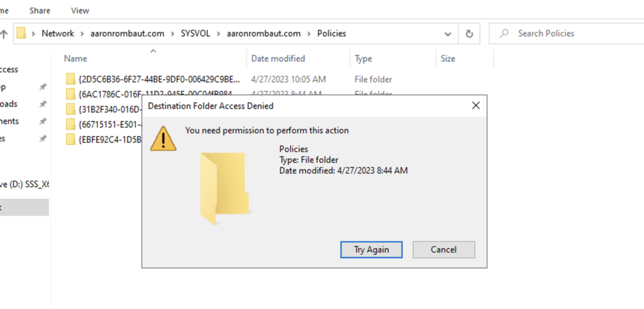
Task: Click the {31B2F340 folder icon
Action: tap(70, 110)
